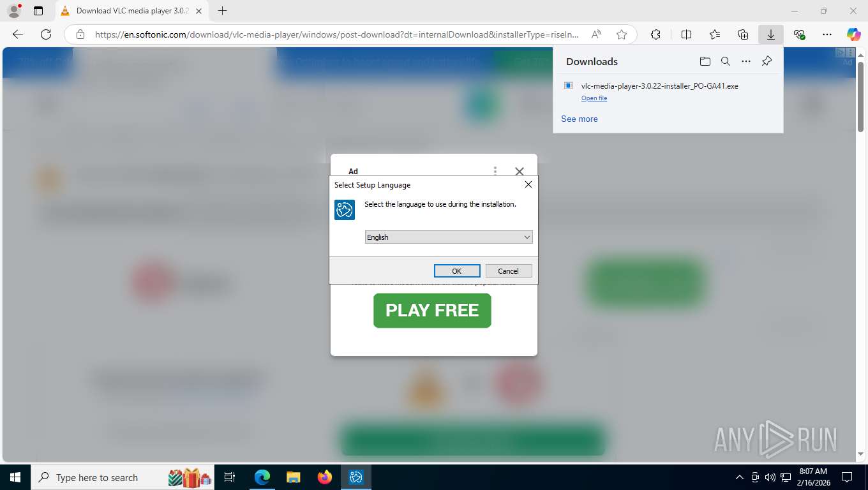This screenshot has height=490, width=868.
Task: Click the PLAY FREE ad button
Action: pyautogui.click(x=432, y=311)
